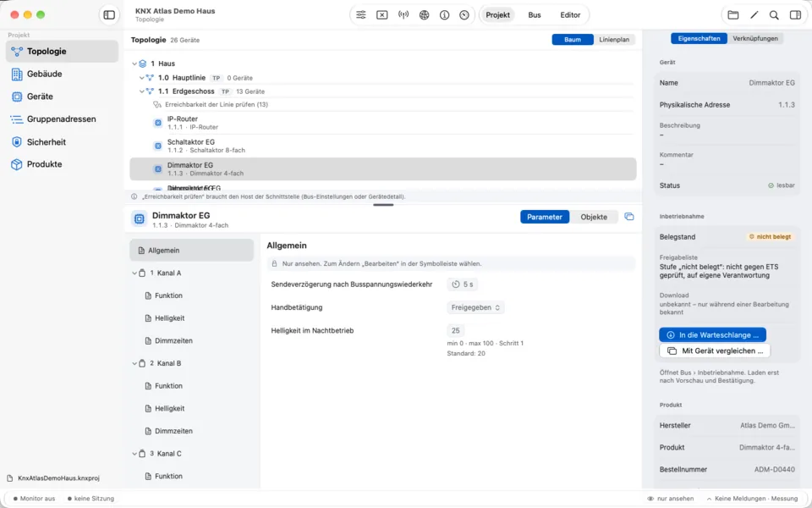Image resolution: width=812 pixels, height=508 pixels.
Task: Open the Handbetätigung Freigegeben dropdown
Action: (475, 307)
